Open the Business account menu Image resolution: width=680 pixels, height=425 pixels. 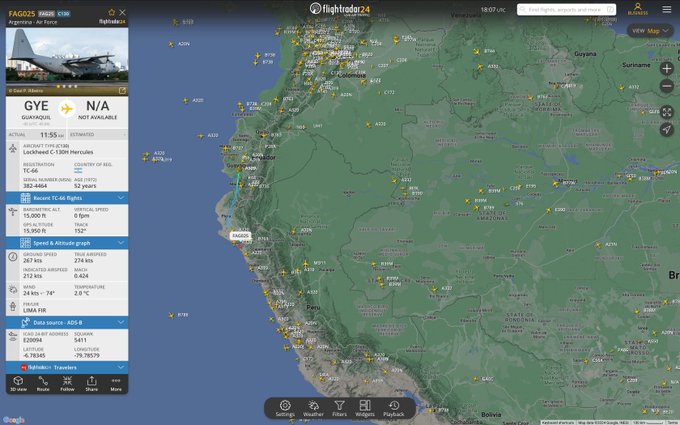click(x=638, y=9)
